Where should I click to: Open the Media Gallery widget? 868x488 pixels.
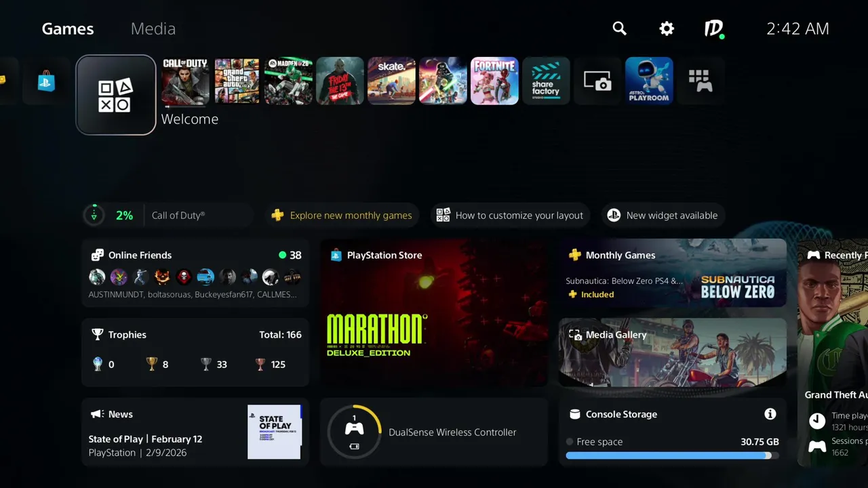coord(673,352)
